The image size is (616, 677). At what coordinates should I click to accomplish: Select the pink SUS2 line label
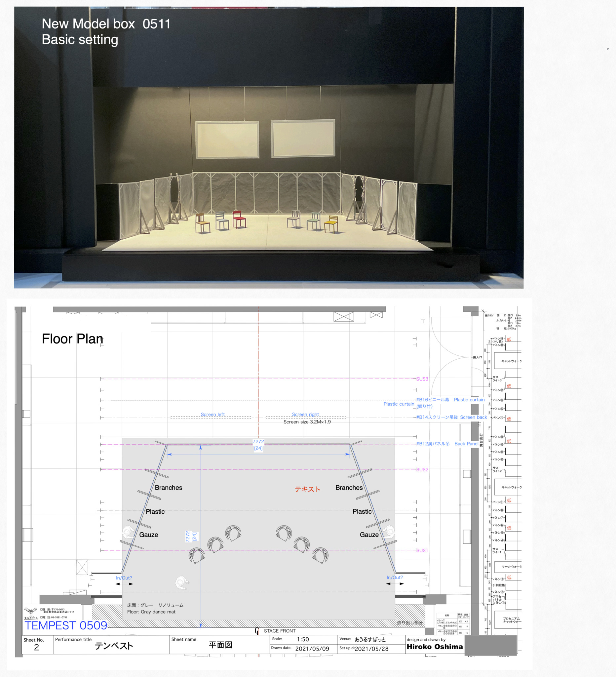tap(422, 469)
